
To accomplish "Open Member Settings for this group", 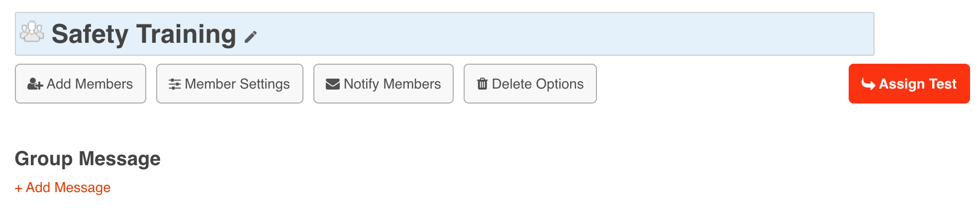I will click(230, 84).
